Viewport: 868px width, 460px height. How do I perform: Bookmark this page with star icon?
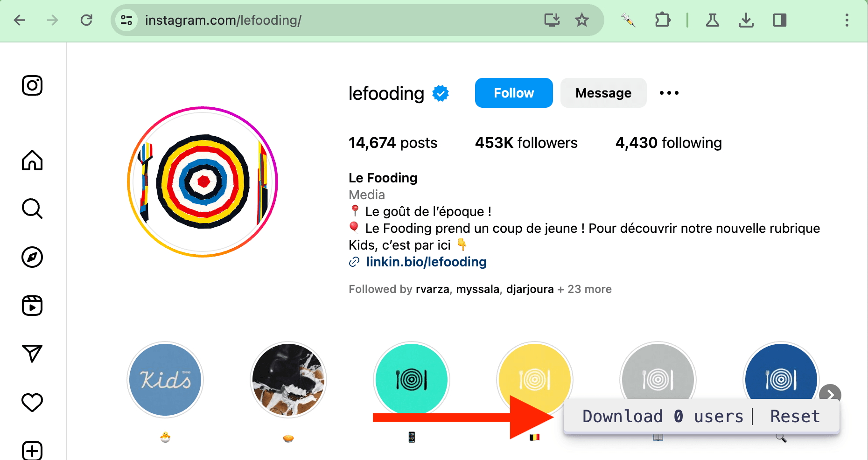[x=581, y=20]
